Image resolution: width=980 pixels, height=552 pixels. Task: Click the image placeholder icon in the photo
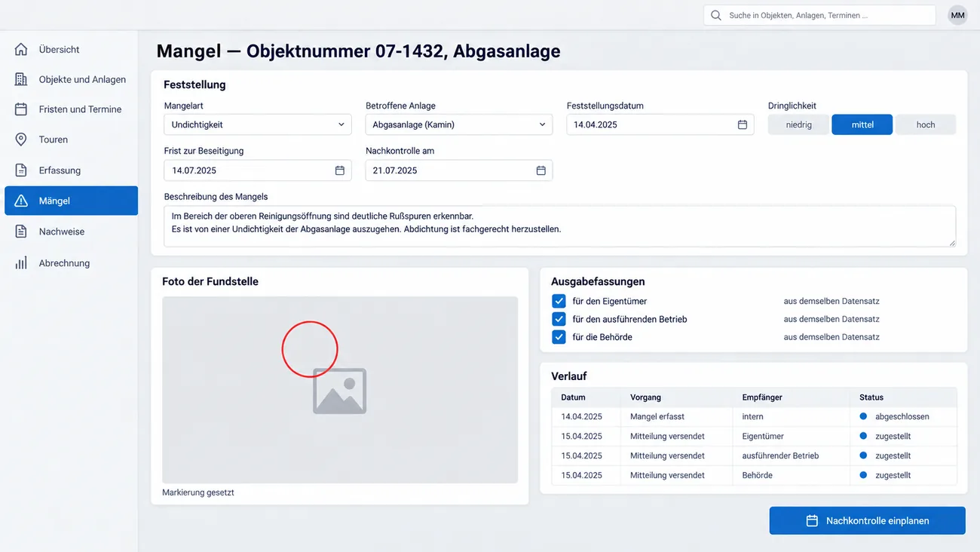tap(340, 391)
